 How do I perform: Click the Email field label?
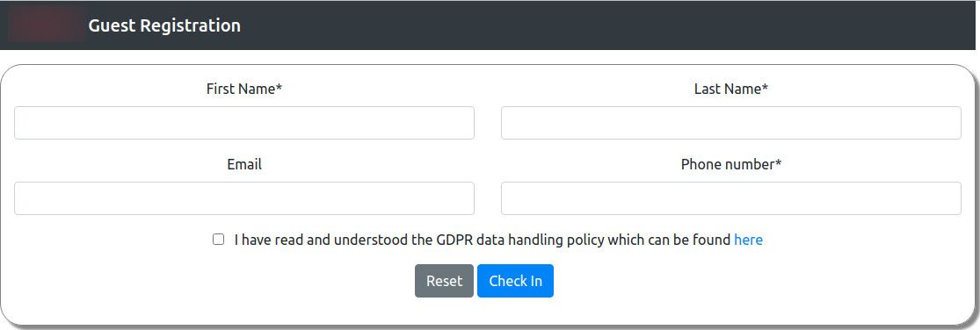point(243,165)
